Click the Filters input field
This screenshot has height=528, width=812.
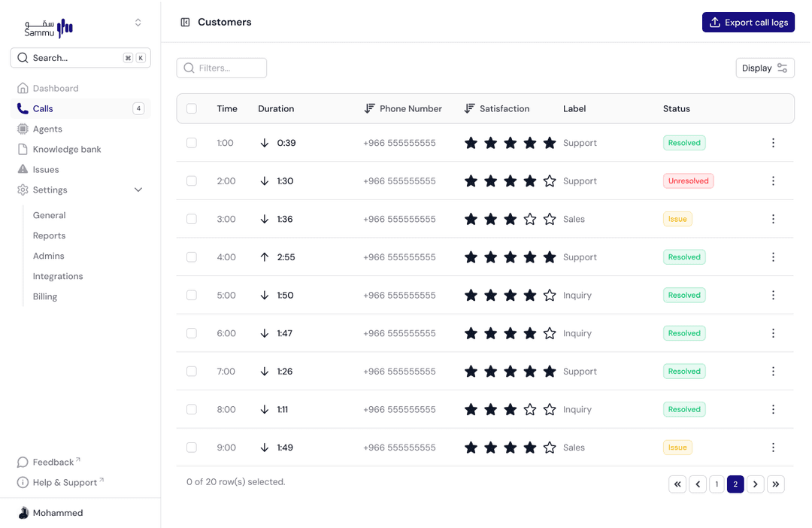coord(222,68)
